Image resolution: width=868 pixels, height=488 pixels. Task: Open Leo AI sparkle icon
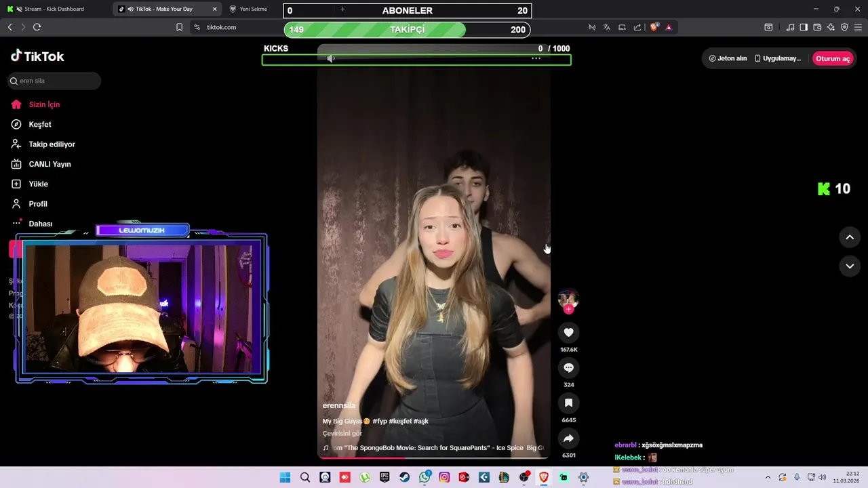point(831,27)
